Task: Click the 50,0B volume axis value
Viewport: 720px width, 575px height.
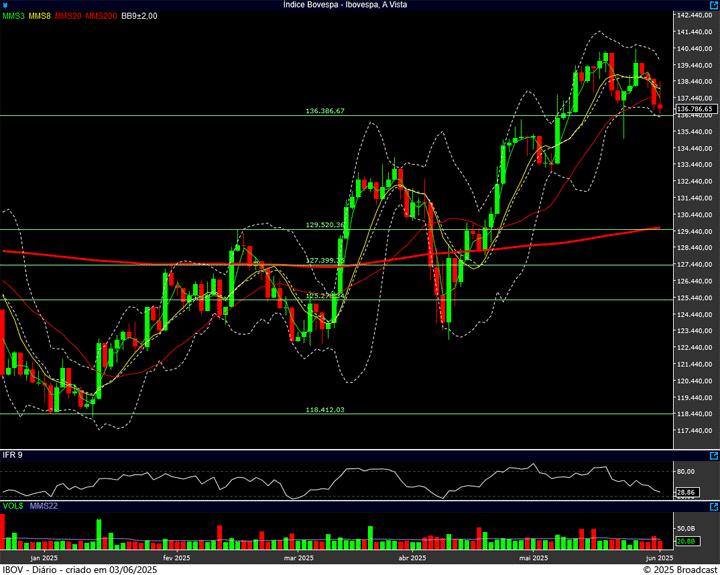Action: 686,529
